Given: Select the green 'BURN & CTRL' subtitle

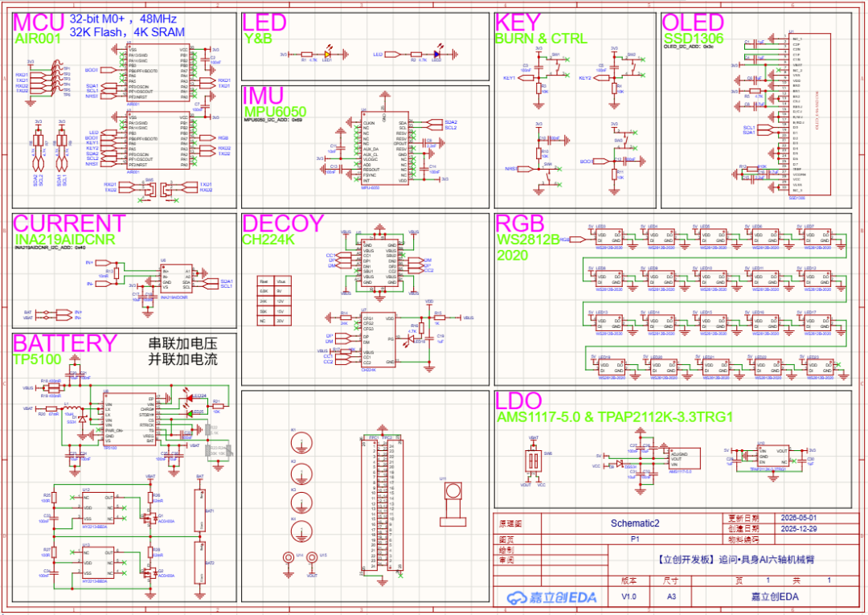Looking at the screenshot, I should [541, 39].
